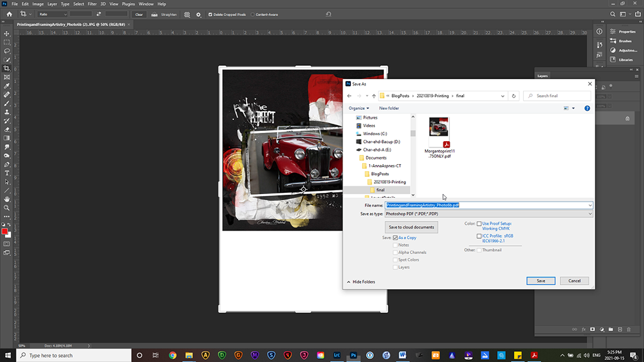Open the Filter menu
This screenshot has width=644, height=362.
(92, 4)
